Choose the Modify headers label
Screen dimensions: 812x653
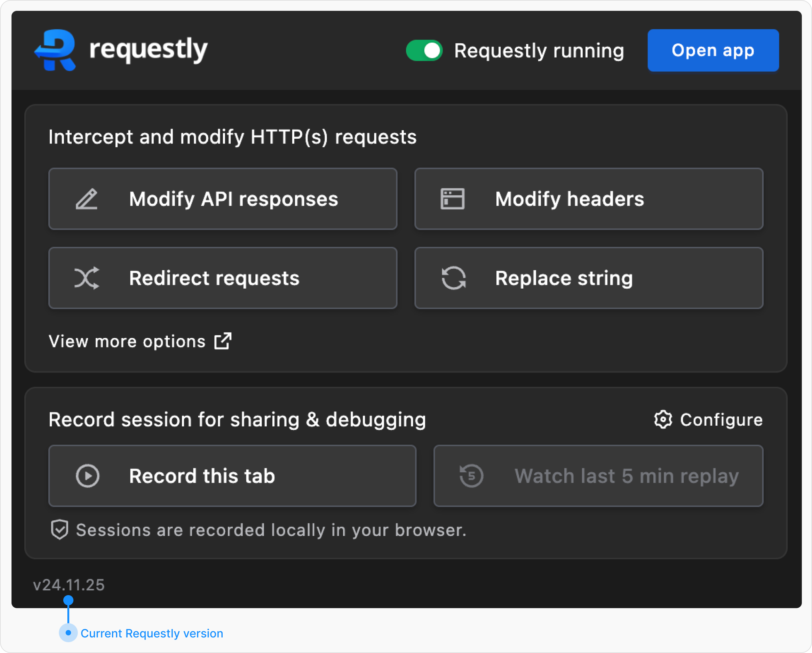coord(569,199)
